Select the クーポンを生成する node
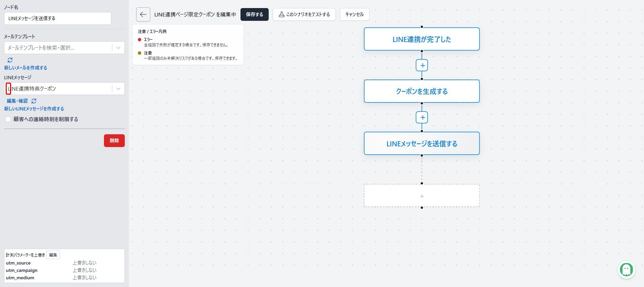The height and width of the screenshot is (287, 644). (x=422, y=91)
